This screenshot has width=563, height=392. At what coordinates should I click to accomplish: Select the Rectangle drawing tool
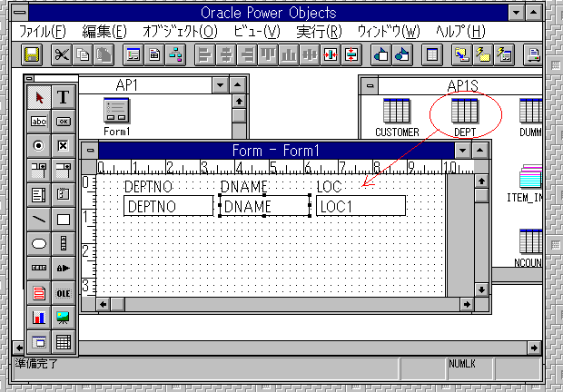[x=64, y=219]
